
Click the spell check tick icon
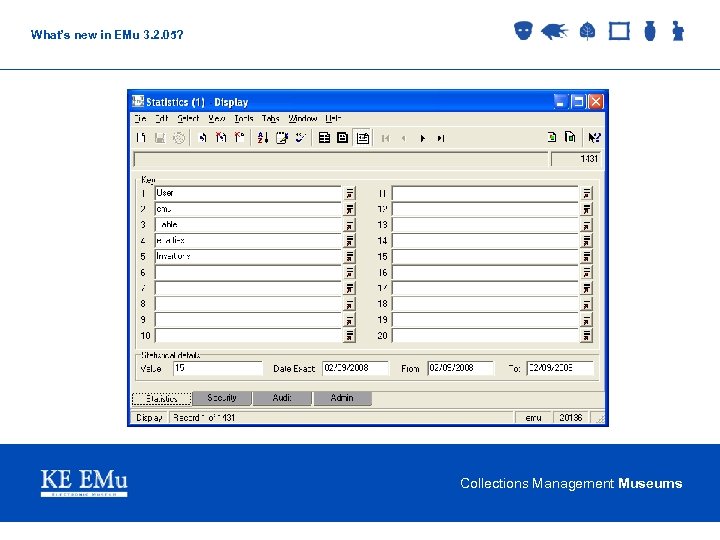click(x=300, y=138)
